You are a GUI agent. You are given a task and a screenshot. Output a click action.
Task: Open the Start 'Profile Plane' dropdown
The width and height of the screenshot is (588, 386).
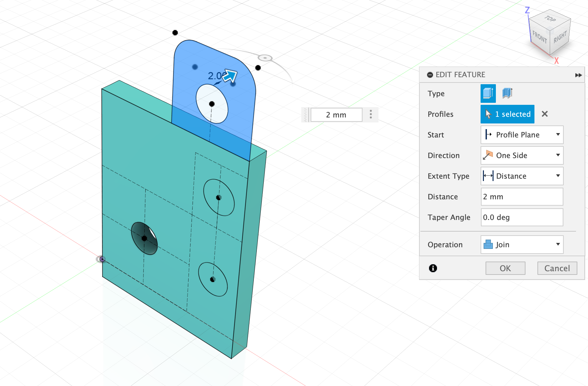pos(522,135)
